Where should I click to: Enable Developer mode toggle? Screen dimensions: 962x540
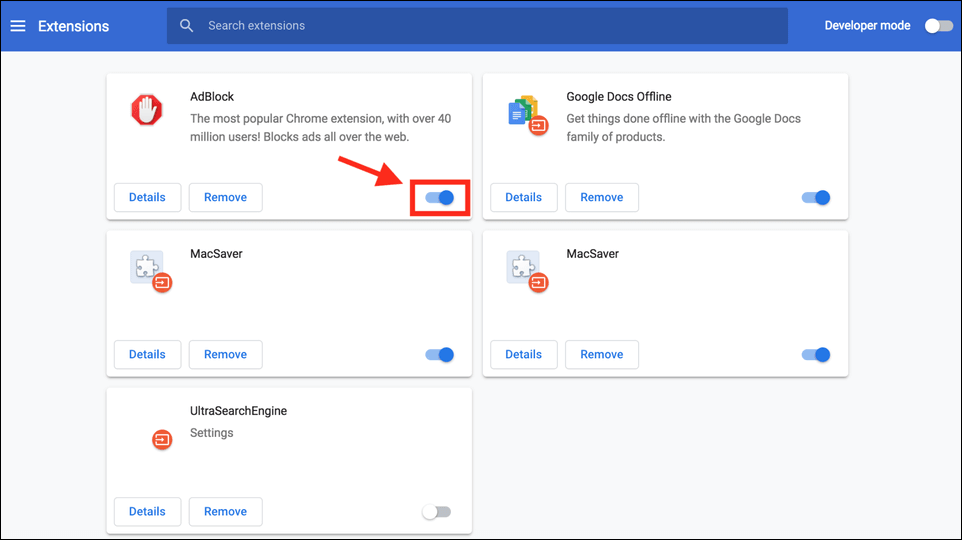click(938, 26)
